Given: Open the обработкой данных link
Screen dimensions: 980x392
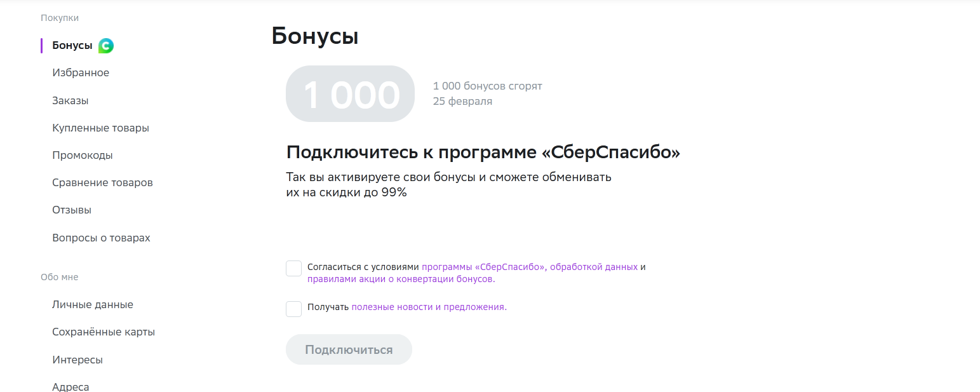Looking at the screenshot, I should click(594, 267).
